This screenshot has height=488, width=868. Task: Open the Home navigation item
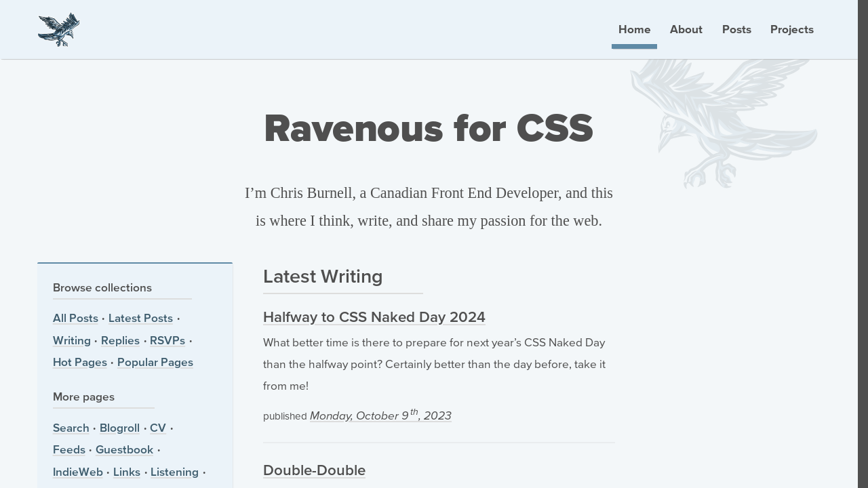(x=634, y=29)
